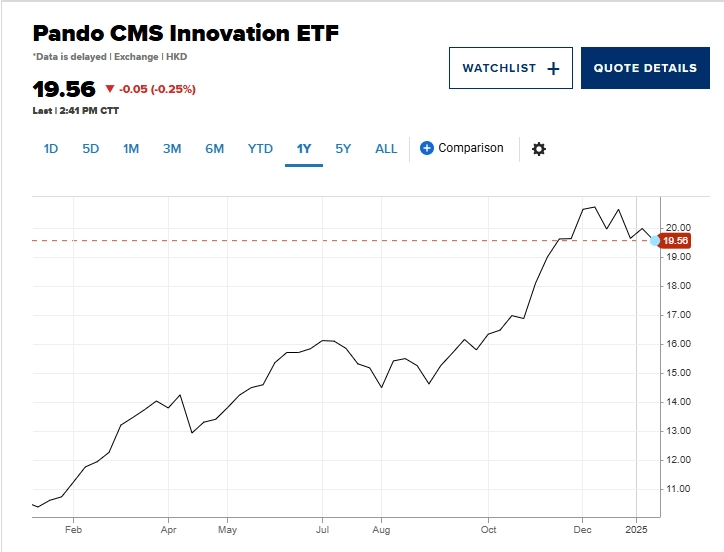
Task: Click the December peak on price line
Action: [595, 207]
